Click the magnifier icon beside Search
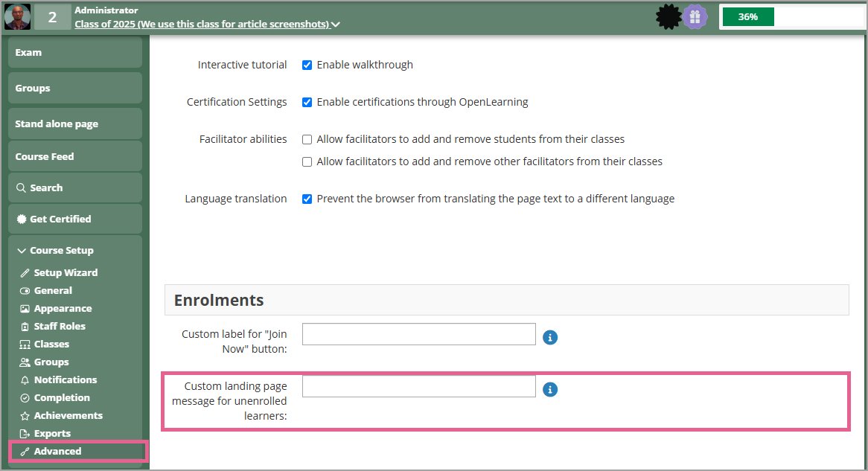The image size is (868, 471). tap(21, 188)
